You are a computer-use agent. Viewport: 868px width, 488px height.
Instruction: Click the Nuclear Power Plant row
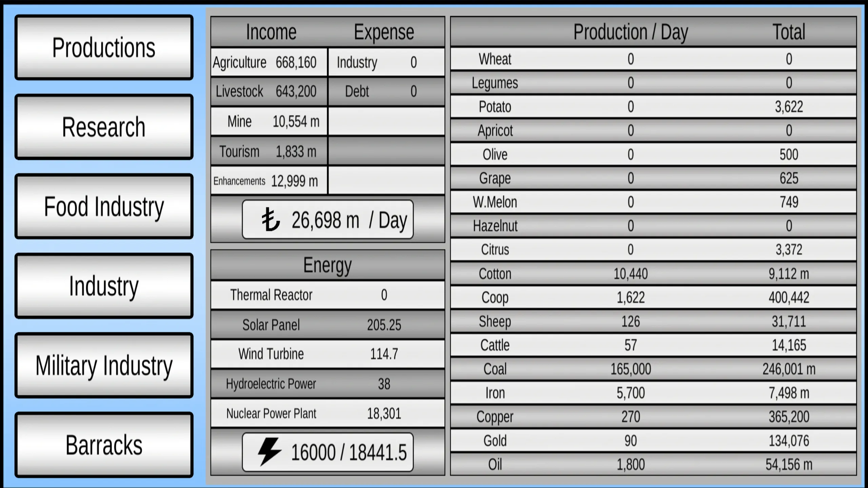point(328,413)
